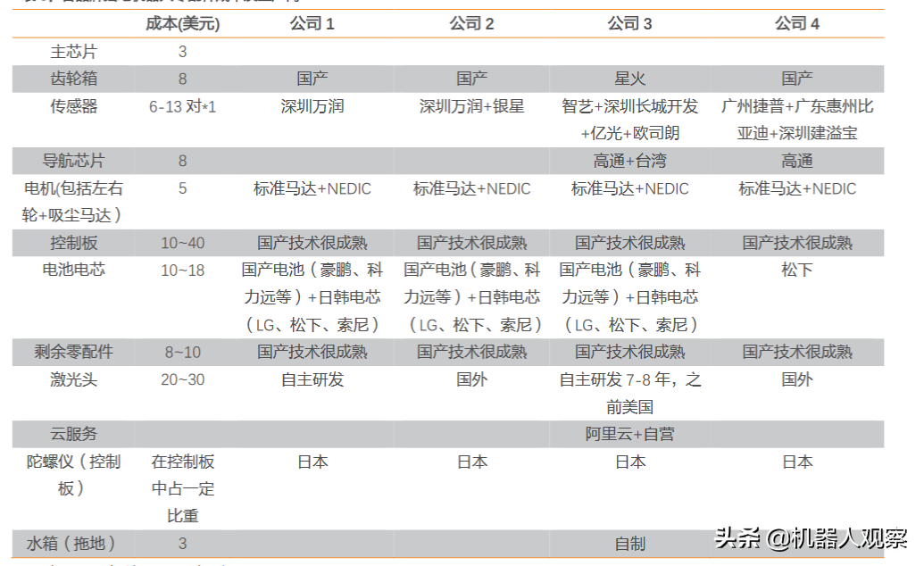Viewport: 924px width, 566px height.
Task: Click the 阿里云+自营 cell
Action: click(629, 435)
